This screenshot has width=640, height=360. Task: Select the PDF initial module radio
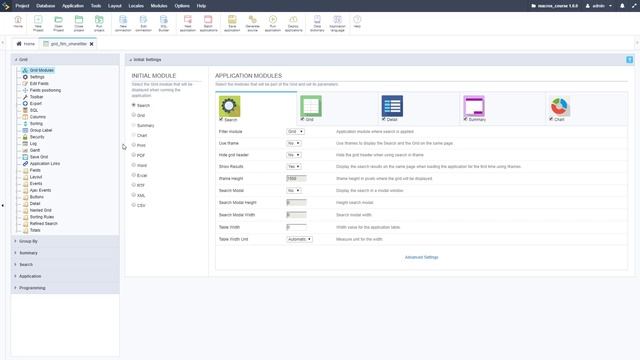(x=133, y=155)
